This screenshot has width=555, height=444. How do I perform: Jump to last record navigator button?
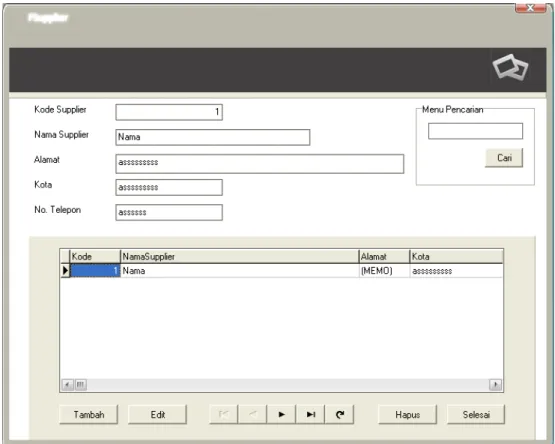(310, 414)
